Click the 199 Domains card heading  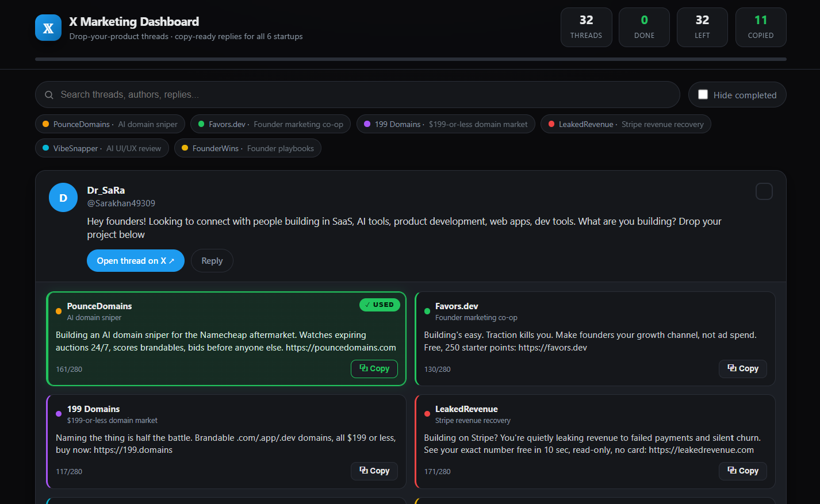point(94,409)
